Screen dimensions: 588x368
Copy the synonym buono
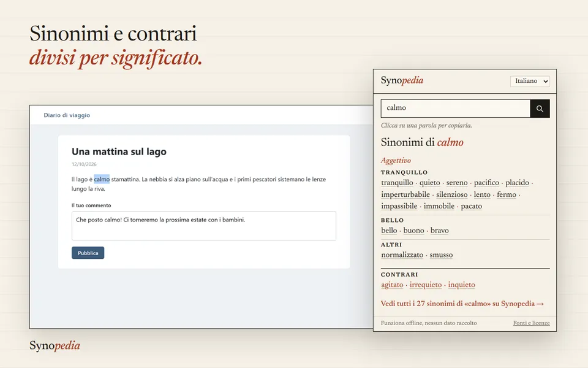coord(413,231)
